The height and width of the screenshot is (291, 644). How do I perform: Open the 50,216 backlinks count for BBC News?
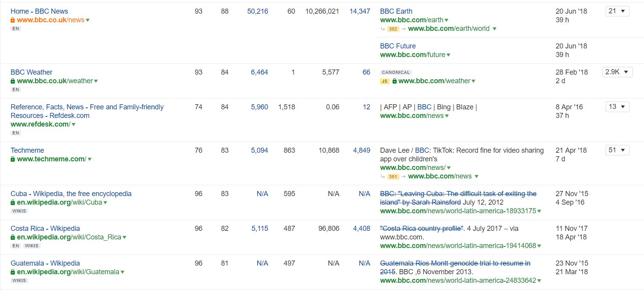[257, 11]
